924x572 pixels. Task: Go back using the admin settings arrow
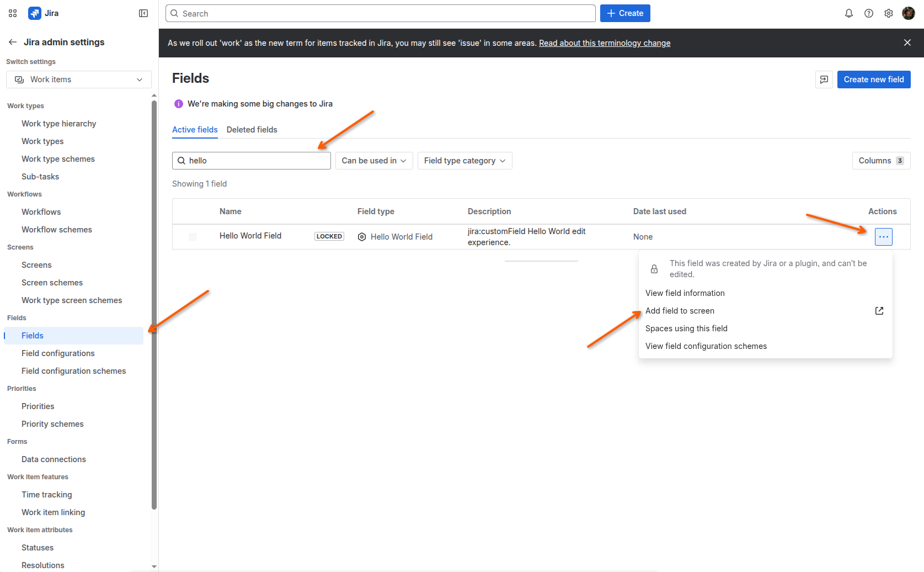[x=13, y=42]
